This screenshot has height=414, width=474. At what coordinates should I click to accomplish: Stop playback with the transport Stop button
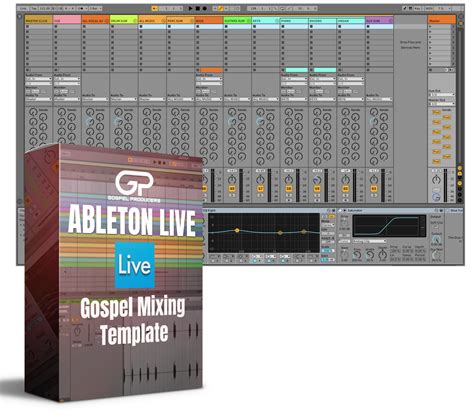click(198, 8)
